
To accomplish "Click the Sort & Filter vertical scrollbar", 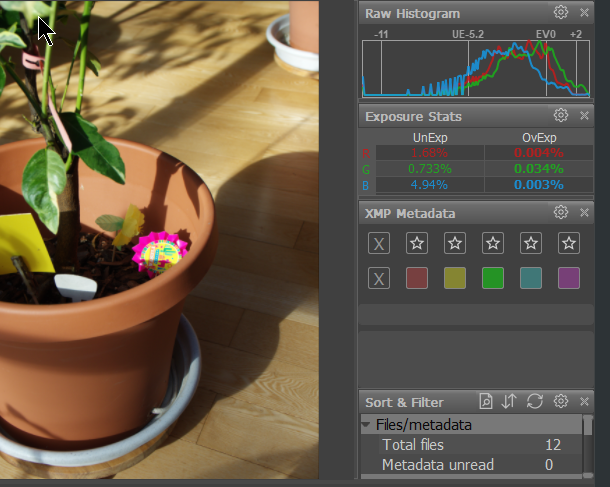I will 588,440.
